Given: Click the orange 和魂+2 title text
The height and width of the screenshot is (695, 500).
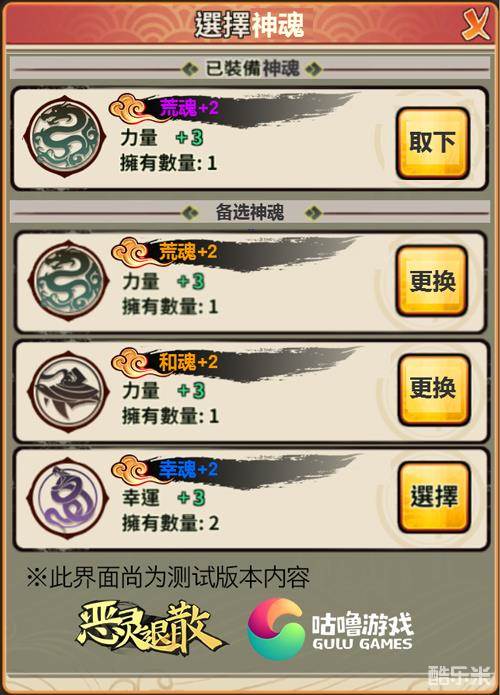Looking at the screenshot, I should click(x=188, y=362).
